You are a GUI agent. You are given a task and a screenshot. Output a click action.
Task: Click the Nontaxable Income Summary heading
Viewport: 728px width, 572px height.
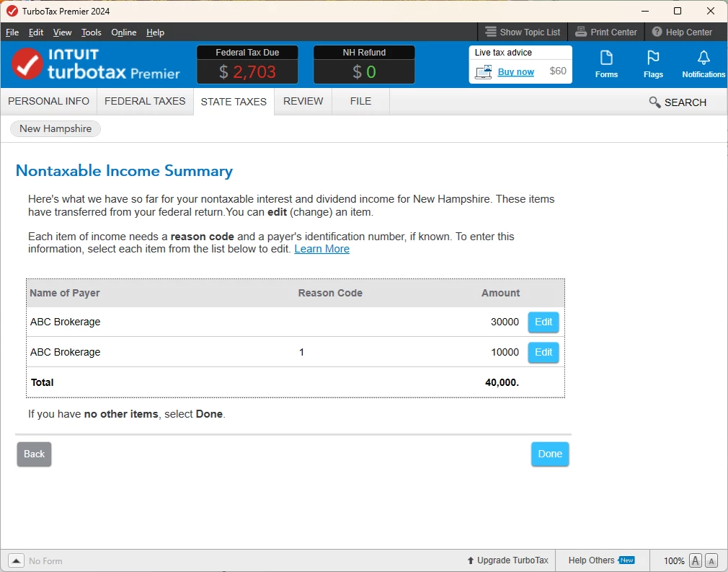pos(124,171)
